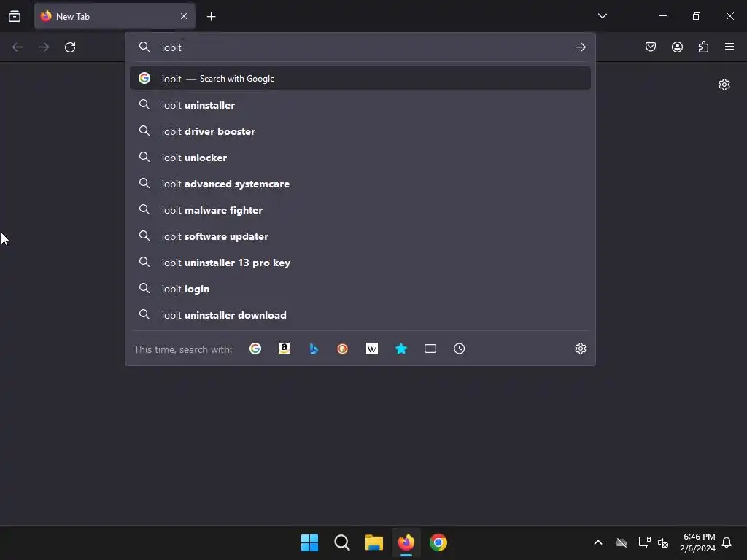This screenshot has width=747, height=560.
Task: Search bookmarks with star icon
Action: click(x=401, y=349)
